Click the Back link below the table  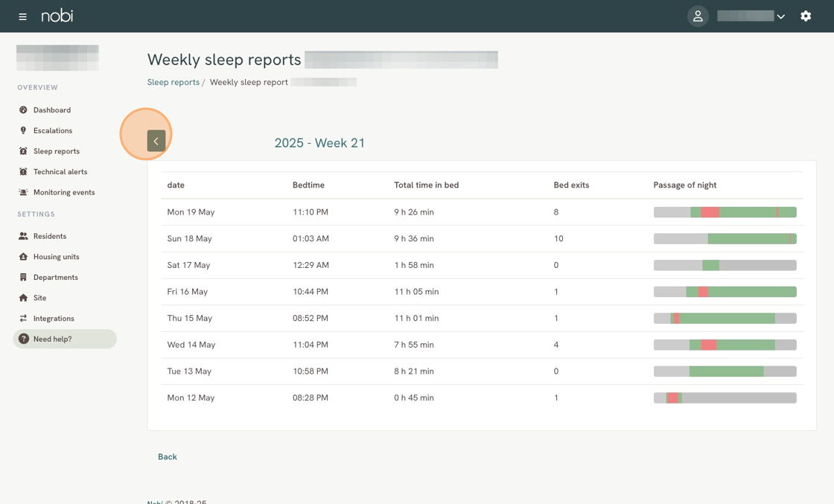coord(167,456)
